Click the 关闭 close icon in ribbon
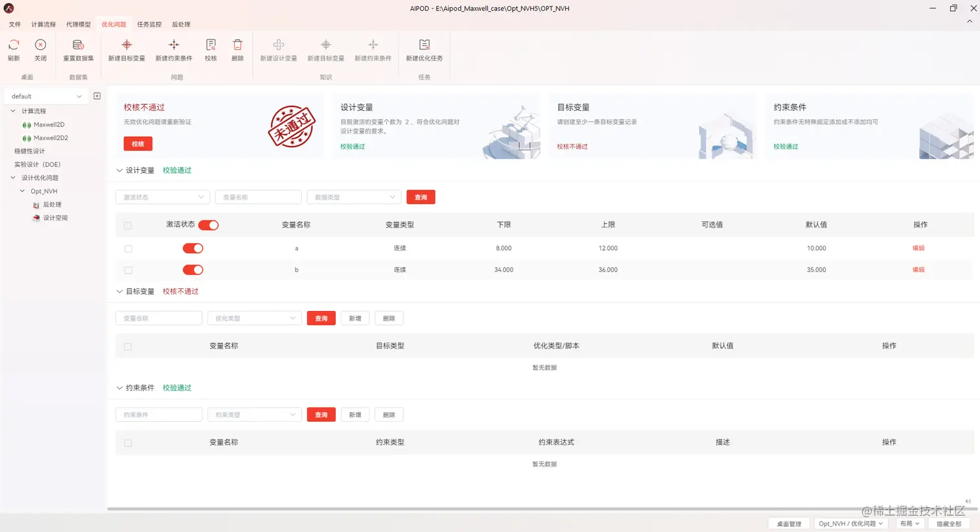 pyautogui.click(x=40, y=45)
